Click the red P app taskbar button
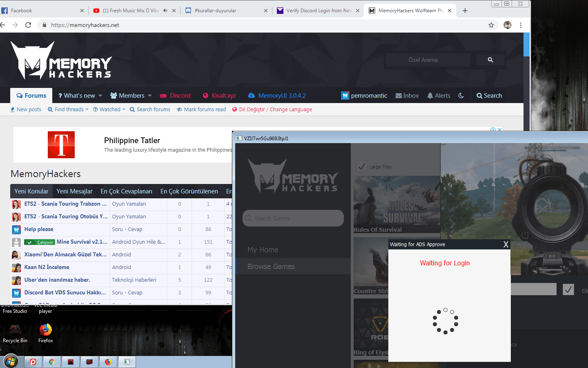Screen dimensions: 588x368 tap(33, 362)
